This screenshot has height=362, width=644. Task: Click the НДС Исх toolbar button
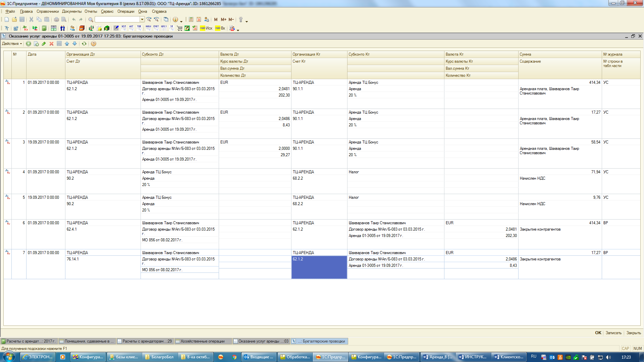[x=206, y=28]
